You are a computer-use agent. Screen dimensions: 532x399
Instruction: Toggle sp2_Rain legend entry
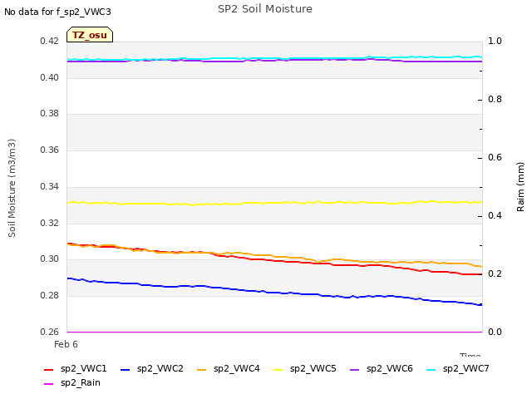(x=72, y=383)
